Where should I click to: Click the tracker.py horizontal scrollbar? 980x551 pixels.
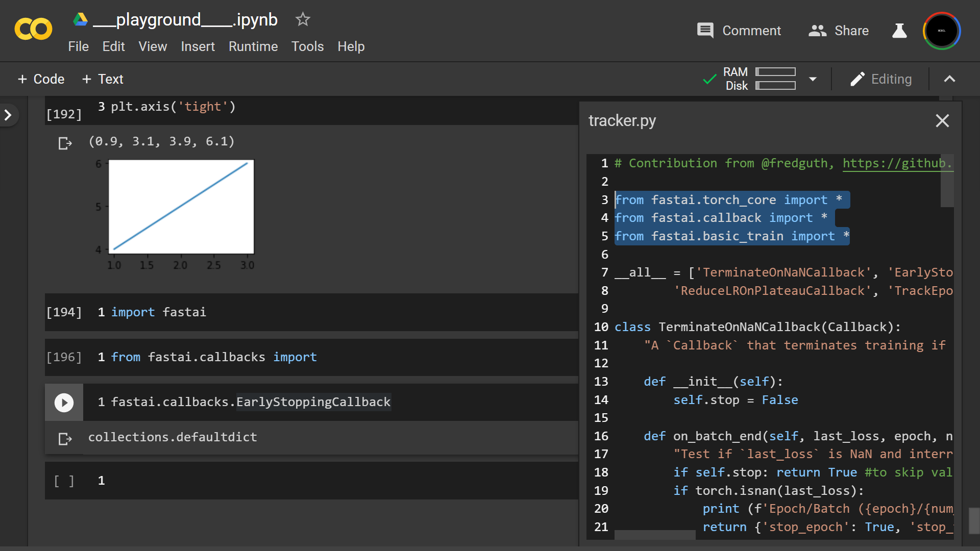tap(655, 535)
